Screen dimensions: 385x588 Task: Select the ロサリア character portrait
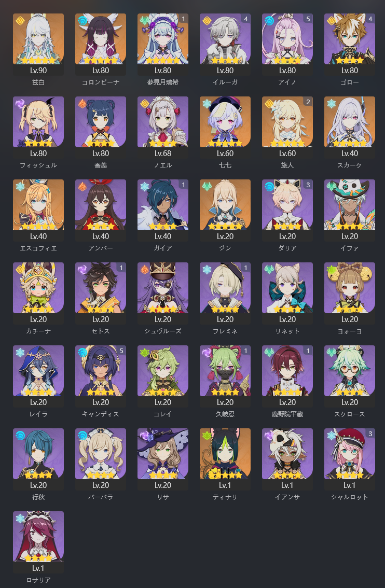coord(38,536)
